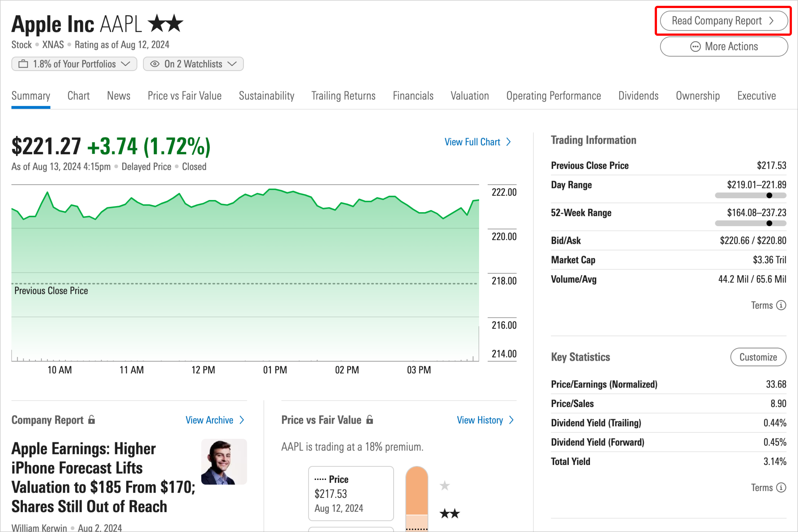Expand the 1.8% of Your Portfolios dropdown
798x532 pixels.
click(74, 64)
